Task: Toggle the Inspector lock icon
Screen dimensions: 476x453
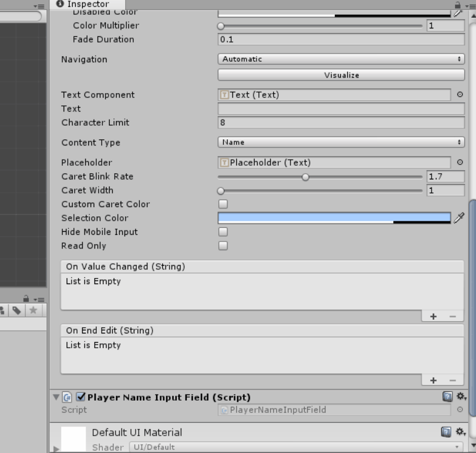Action: click(x=457, y=4)
